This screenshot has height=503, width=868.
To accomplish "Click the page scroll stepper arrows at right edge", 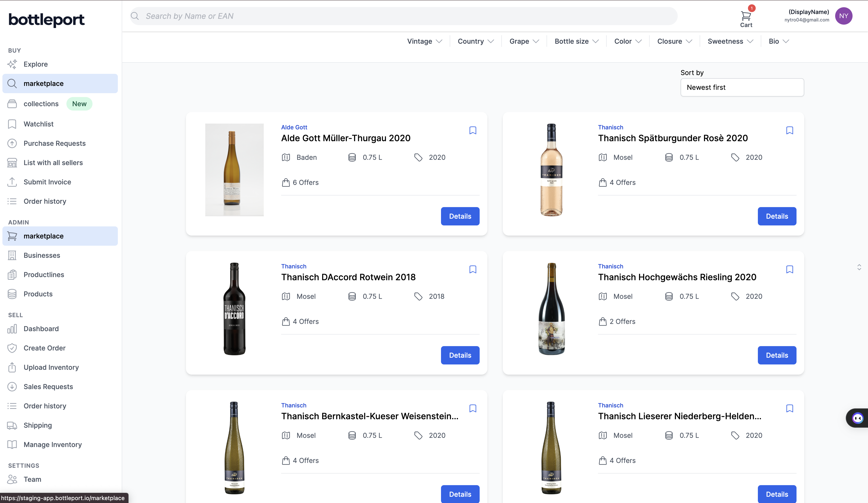I will [859, 267].
